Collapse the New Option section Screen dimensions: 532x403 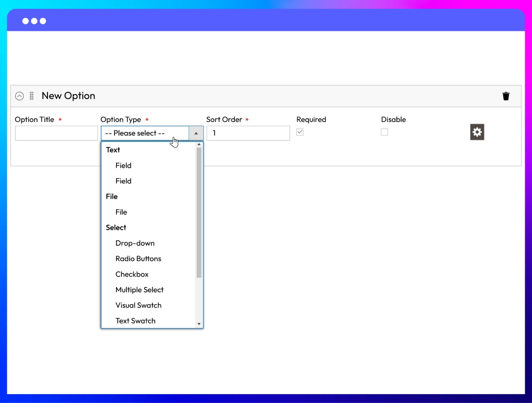pyautogui.click(x=18, y=96)
